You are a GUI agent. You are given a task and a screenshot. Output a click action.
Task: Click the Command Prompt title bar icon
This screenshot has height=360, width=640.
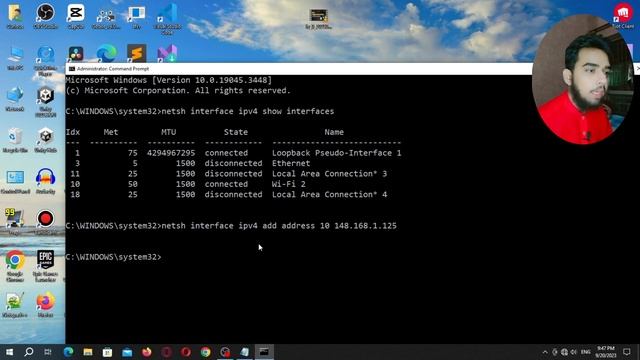coord(72,69)
